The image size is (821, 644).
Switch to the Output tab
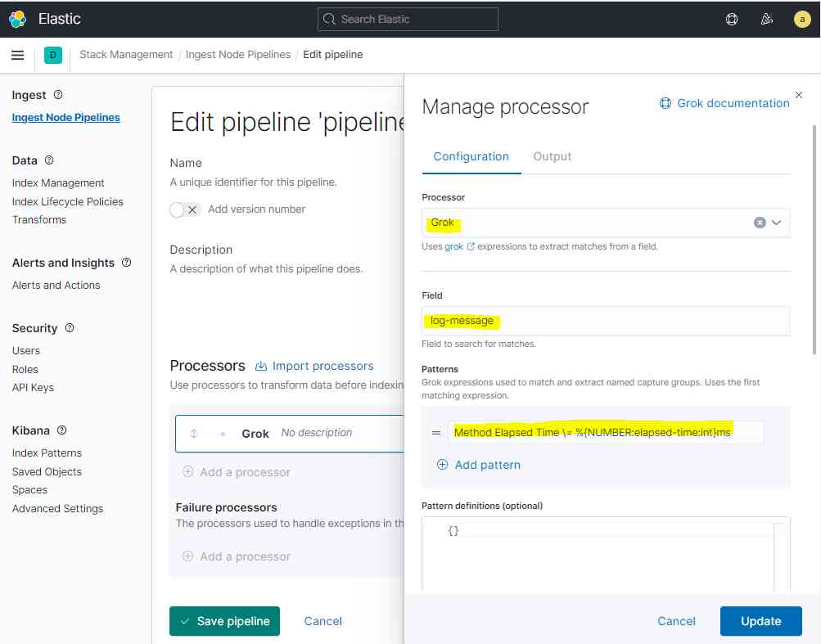point(552,156)
